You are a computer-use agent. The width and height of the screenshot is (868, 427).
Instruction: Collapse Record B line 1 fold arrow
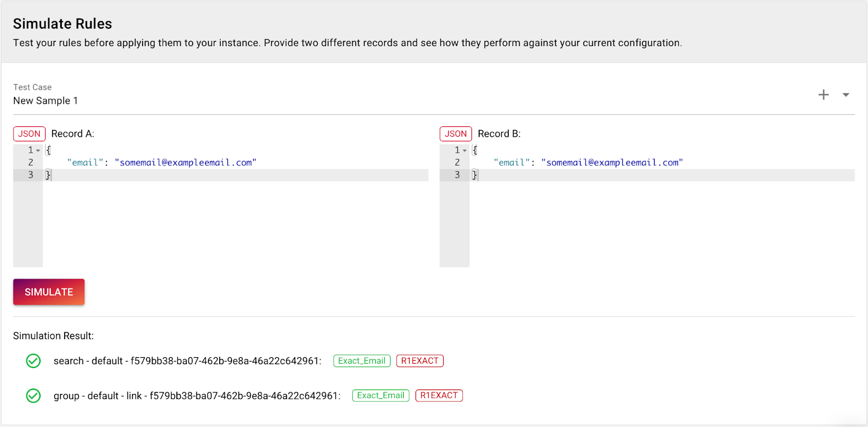[x=465, y=151]
